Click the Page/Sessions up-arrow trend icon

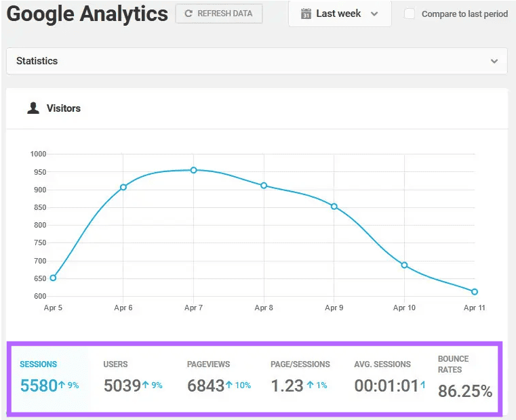(310, 385)
